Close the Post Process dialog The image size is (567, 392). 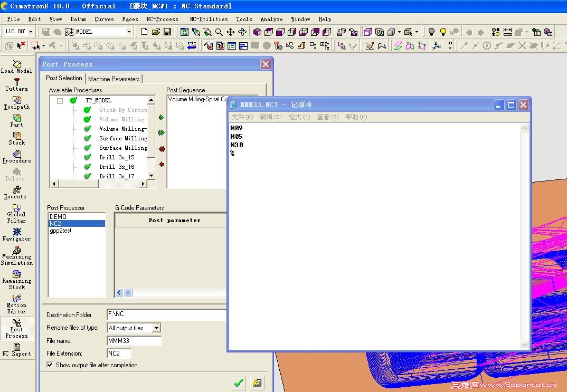pos(266,64)
